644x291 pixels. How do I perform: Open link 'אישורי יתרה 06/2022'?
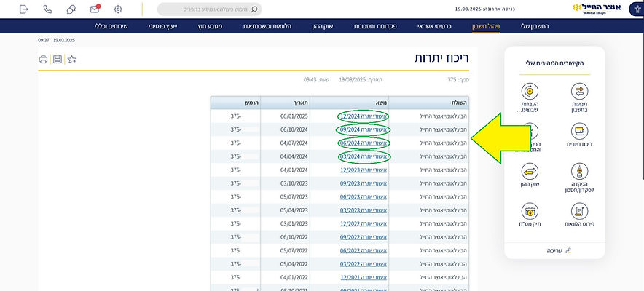[364, 250]
